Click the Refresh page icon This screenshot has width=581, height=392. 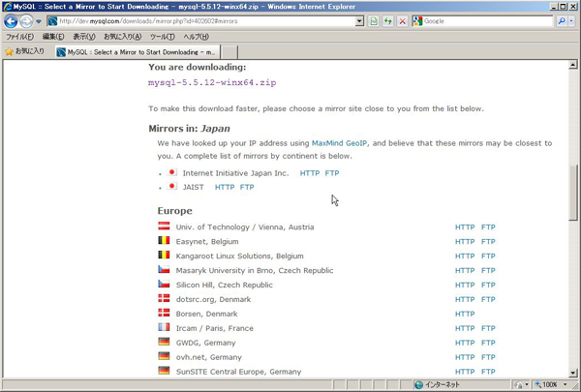(x=388, y=21)
